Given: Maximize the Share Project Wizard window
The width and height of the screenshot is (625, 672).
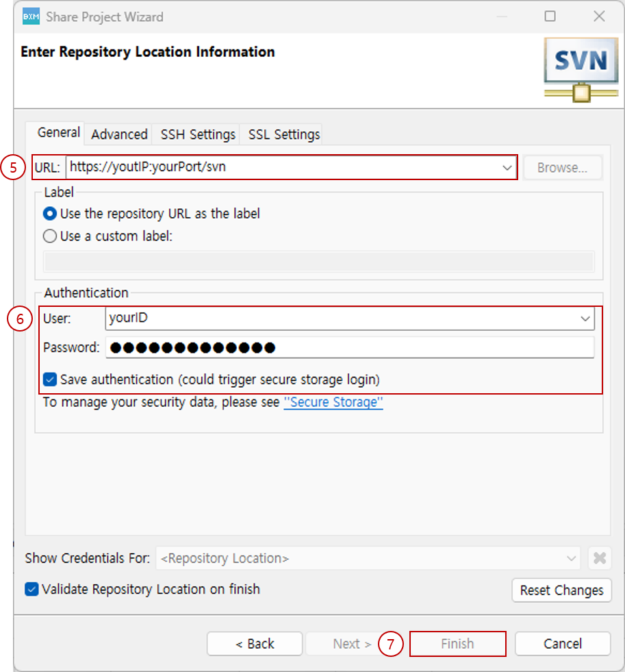Looking at the screenshot, I should tap(550, 17).
